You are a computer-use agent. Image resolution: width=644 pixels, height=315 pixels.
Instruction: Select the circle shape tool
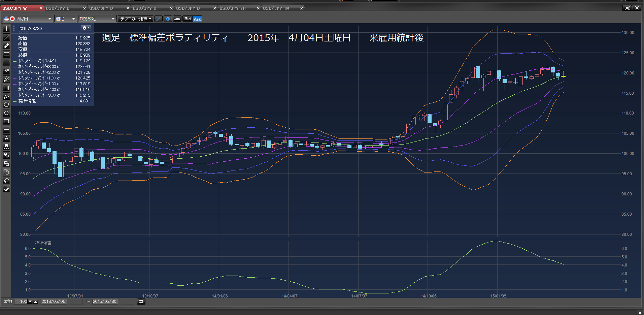click(x=6, y=113)
